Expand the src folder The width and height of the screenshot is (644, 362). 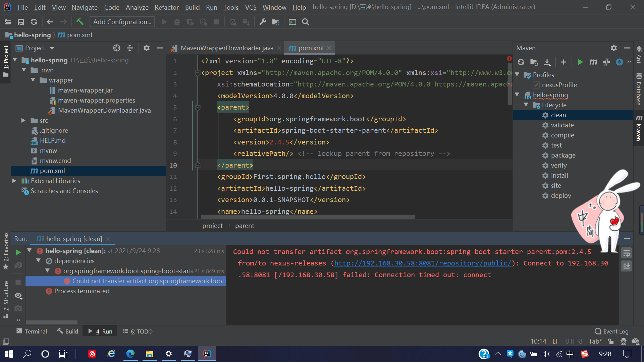click(23, 120)
